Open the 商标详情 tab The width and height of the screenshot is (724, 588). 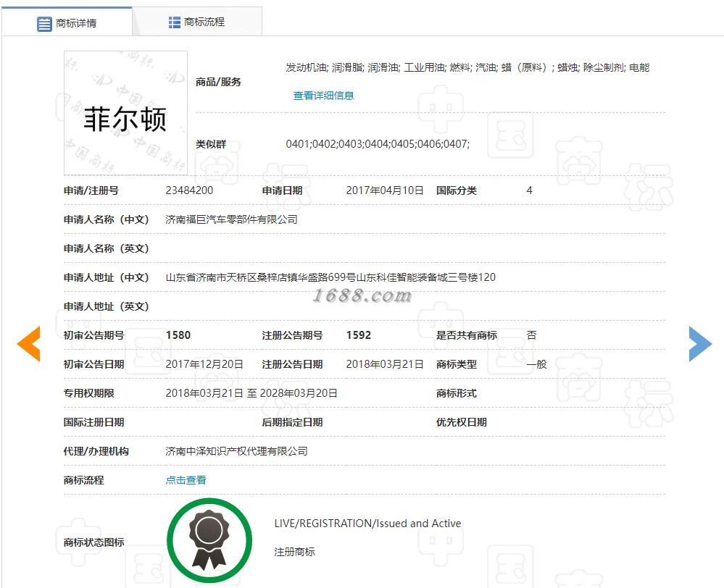67,22
